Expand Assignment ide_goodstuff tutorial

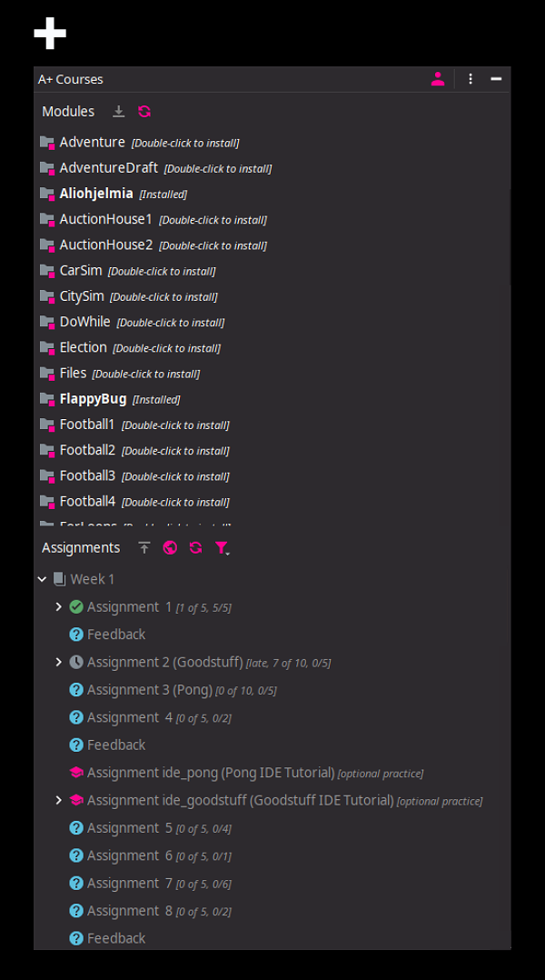[x=59, y=800]
